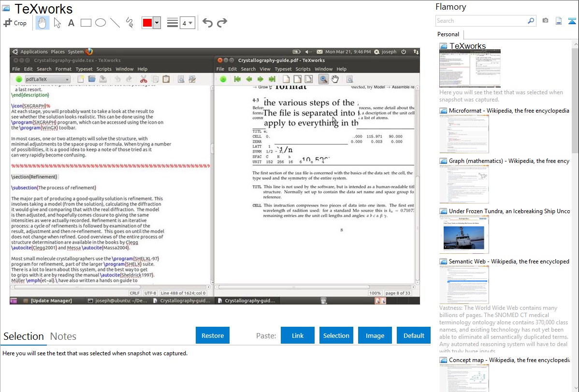Click Next page green arrow in PDF window
The height and width of the screenshot is (392, 579).
261,79
